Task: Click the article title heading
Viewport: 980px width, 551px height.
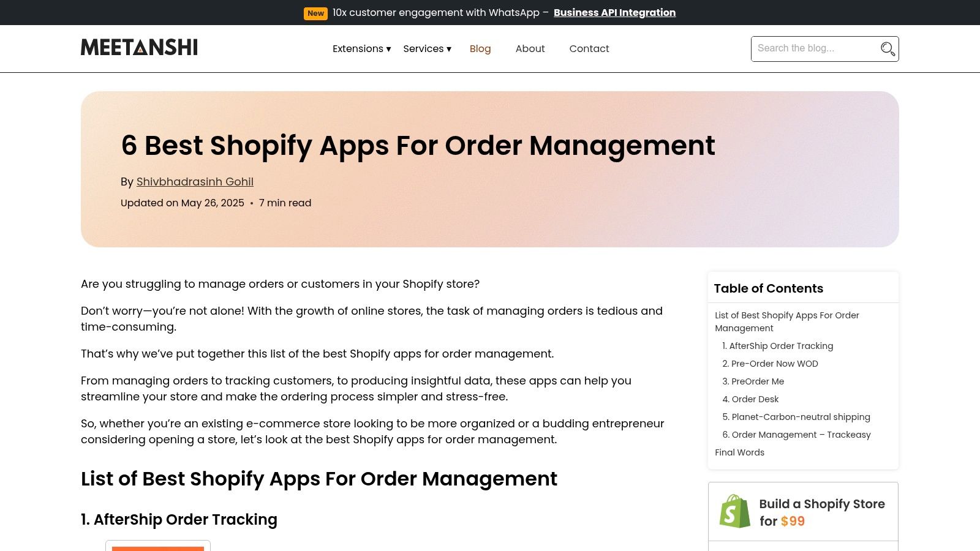Action: (418, 146)
